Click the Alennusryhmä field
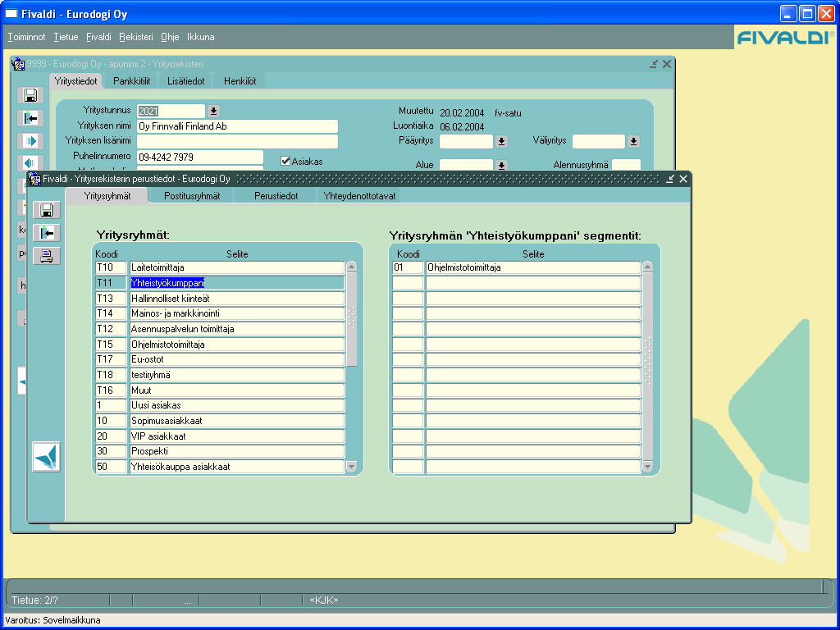 coord(626,165)
